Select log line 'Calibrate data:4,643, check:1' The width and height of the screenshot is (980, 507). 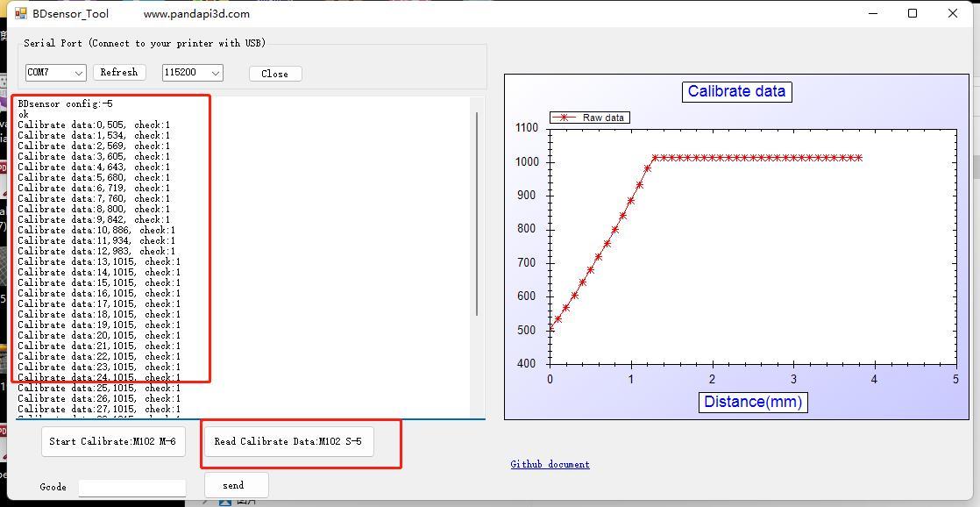pos(94,167)
